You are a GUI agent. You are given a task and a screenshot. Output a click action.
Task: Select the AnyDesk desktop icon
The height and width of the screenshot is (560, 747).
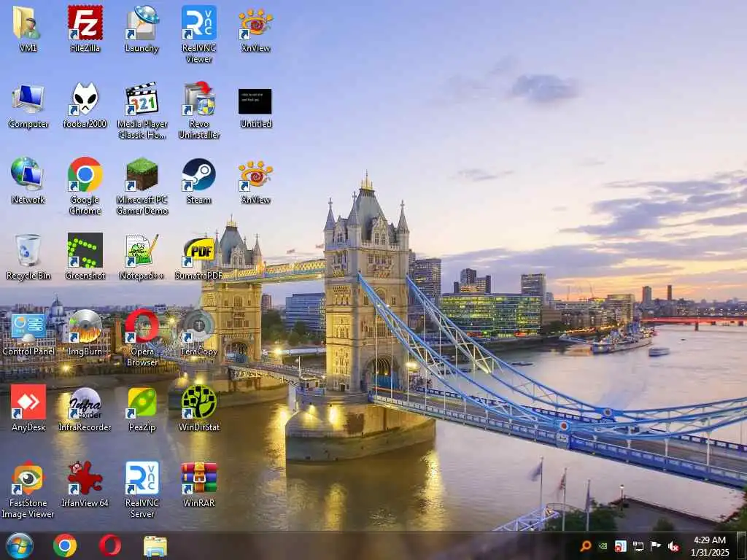pyautogui.click(x=28, y=402)
